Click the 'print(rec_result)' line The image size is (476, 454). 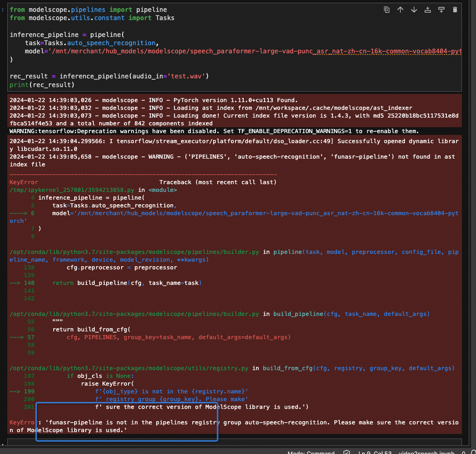click(x=42, y=85)
